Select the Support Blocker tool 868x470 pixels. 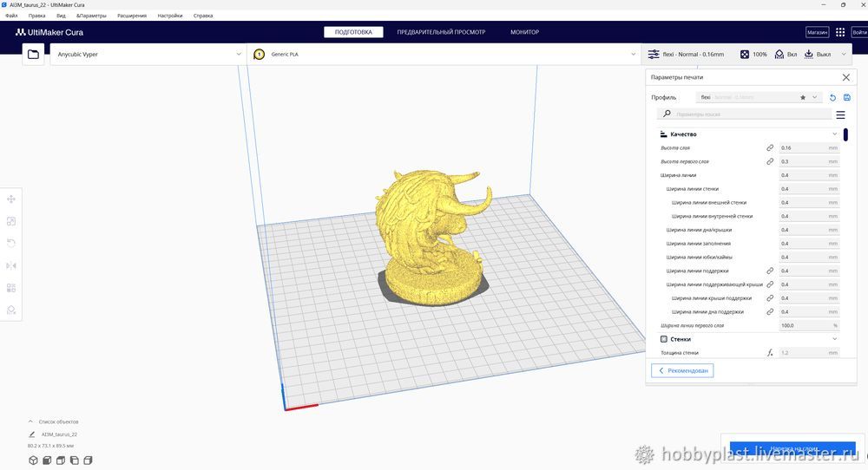pyautogui.click(x=11, y=310)
